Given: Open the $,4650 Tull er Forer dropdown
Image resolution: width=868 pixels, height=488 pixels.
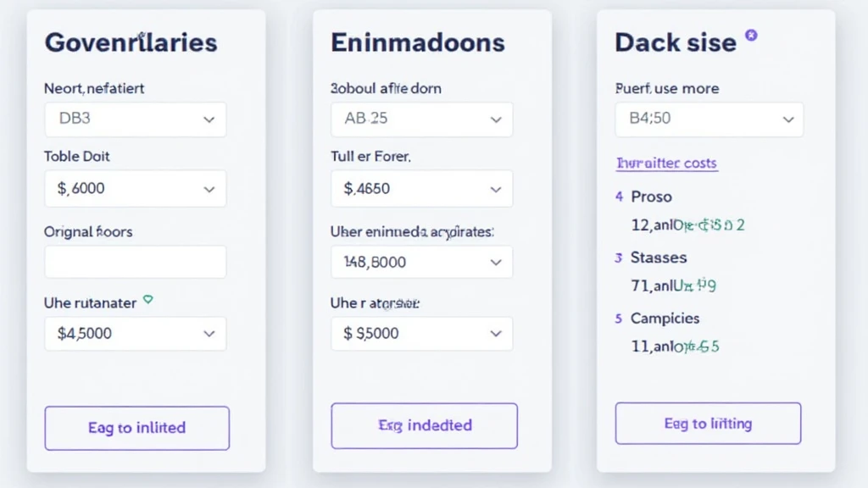Looking at the screenshot, I should click(422, 189).
